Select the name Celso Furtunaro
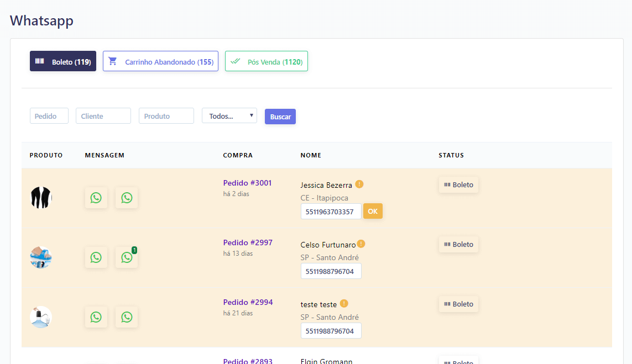The height and width of the screenshot is (364, 632). click(x=328, y=245)
